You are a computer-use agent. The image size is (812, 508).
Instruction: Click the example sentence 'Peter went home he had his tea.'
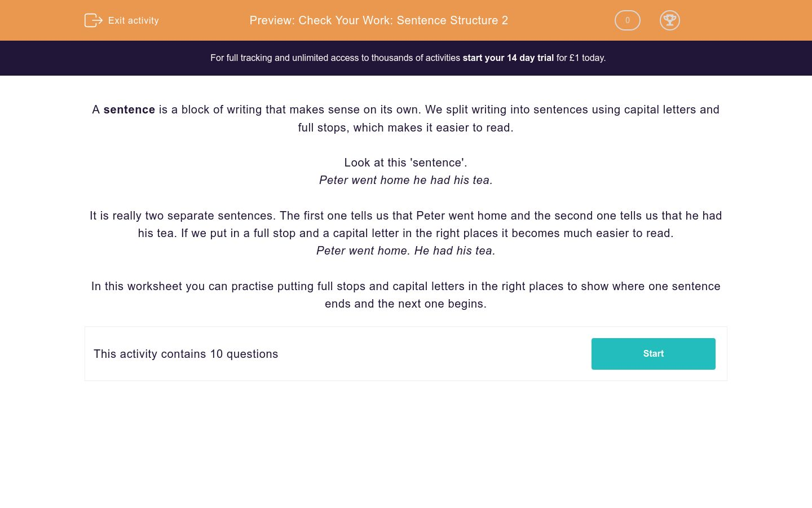pos(405,180)
